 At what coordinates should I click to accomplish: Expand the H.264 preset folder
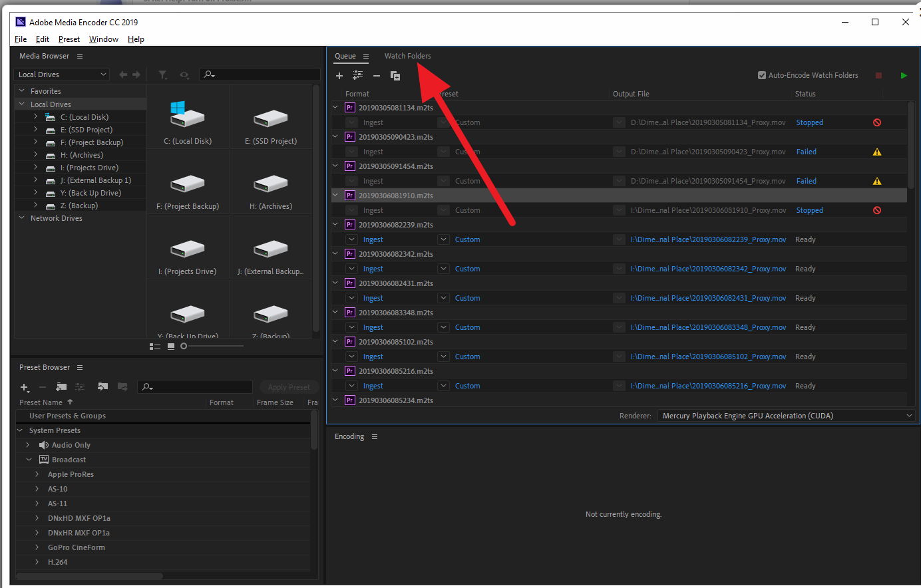(x=37, y=562)
